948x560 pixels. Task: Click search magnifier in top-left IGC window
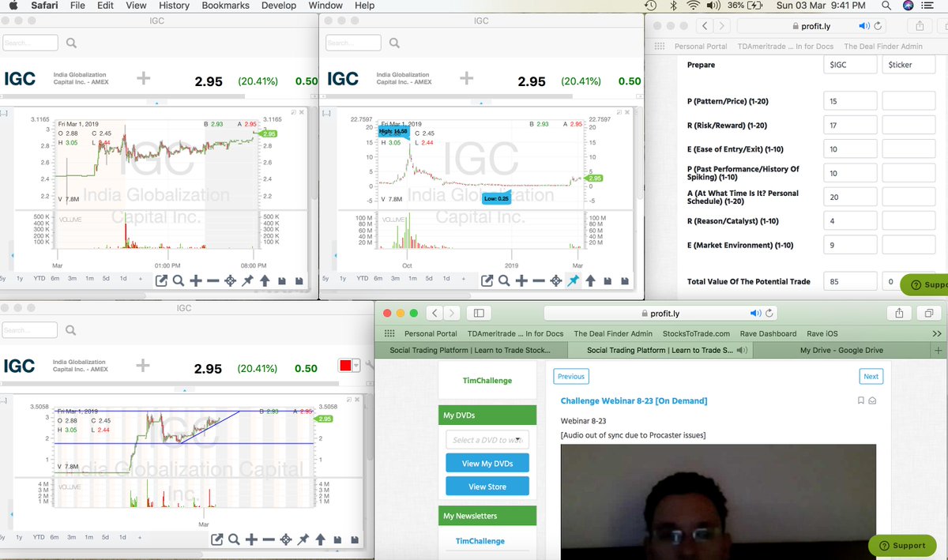click(72, 43)
